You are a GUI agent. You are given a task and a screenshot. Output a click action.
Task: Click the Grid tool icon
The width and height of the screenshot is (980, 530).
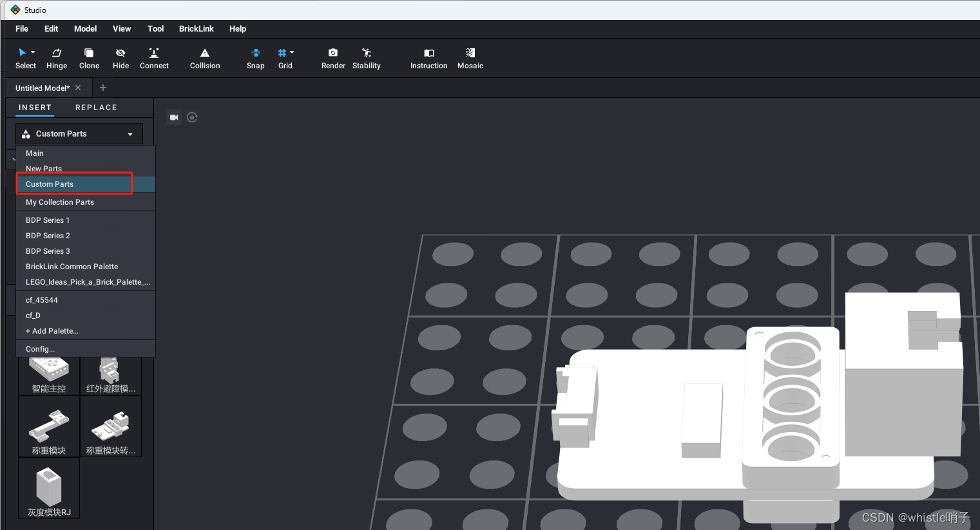pyautogui.click(x=282, y=53)
